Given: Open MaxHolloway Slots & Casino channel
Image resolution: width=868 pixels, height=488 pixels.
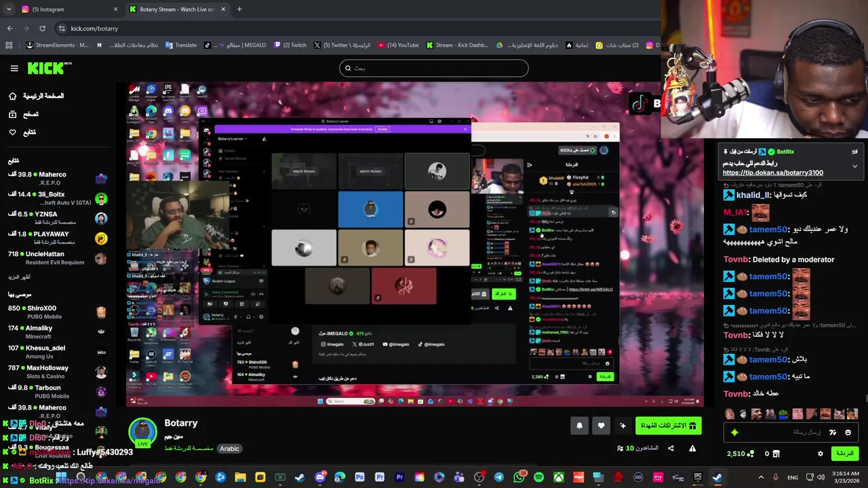Looking at the screenshot, I should coord(58,371).
